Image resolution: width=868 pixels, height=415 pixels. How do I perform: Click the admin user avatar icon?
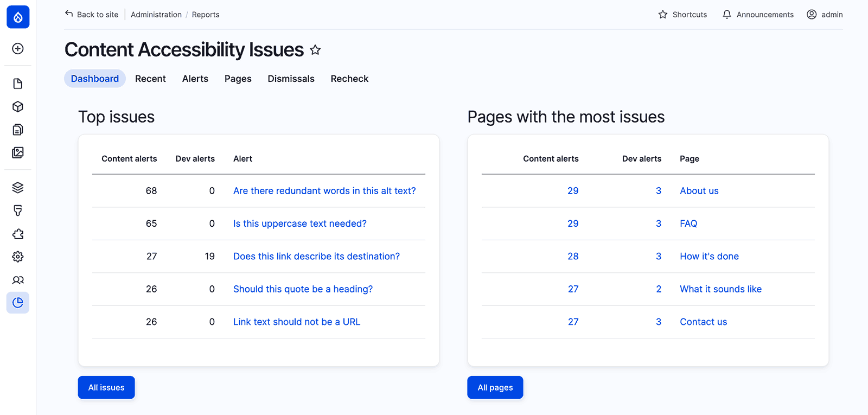812,15
